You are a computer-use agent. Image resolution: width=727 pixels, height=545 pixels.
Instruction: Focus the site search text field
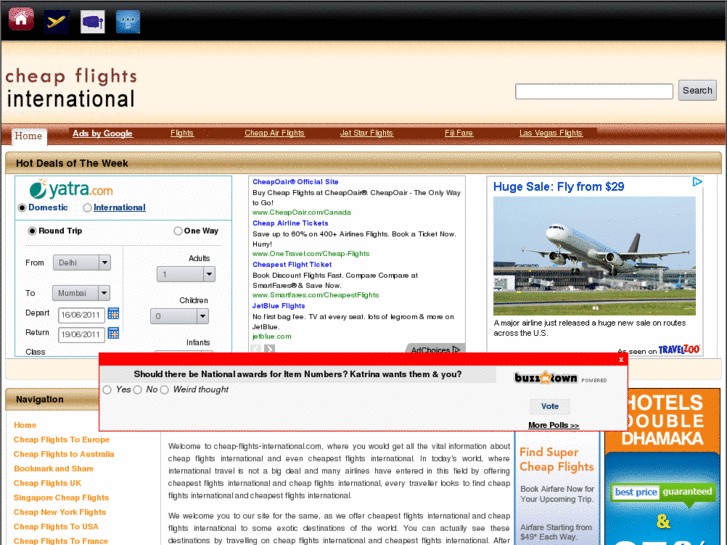pos(594,91)
